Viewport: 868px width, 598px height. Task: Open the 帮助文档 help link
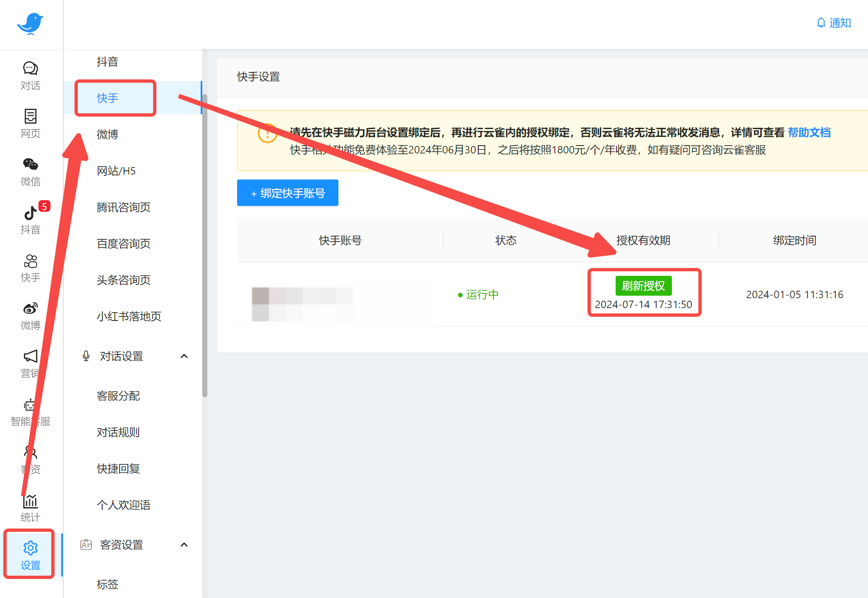click(x=809, y=132)
